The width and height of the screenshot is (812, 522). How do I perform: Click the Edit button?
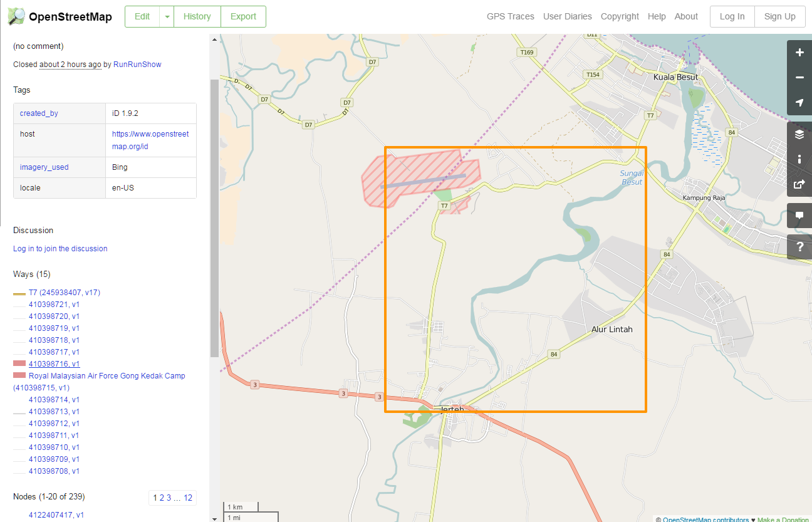pos(142,17)
